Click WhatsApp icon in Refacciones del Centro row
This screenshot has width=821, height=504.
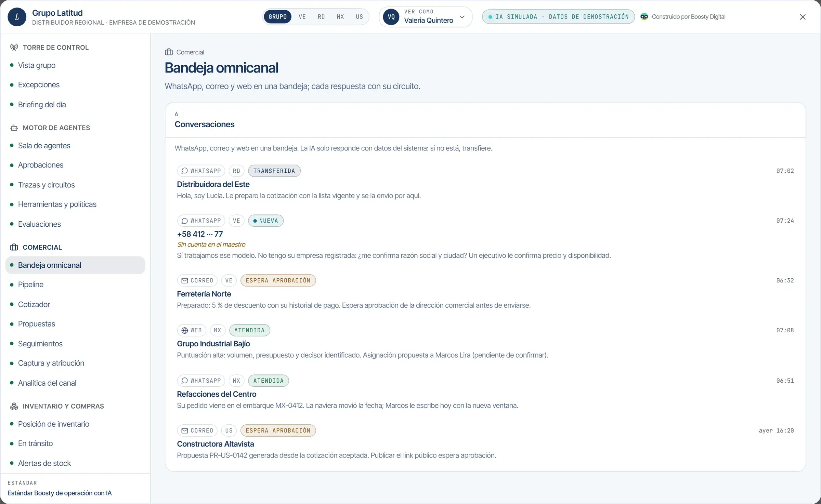point(184,381)
